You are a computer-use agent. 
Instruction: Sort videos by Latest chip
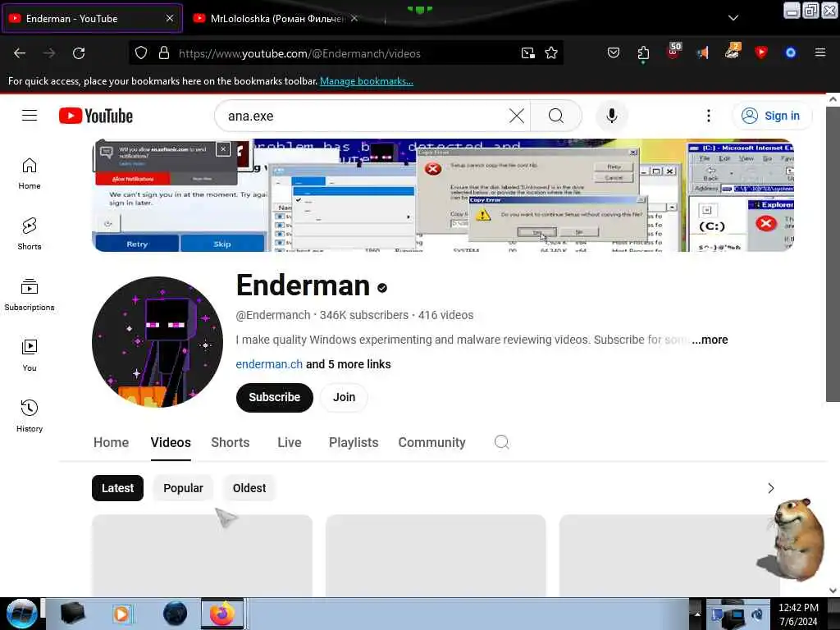point(117,488)
